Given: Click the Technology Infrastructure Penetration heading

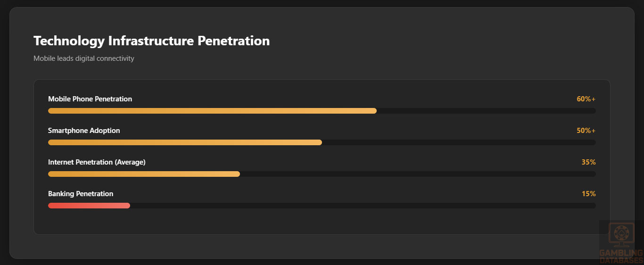Looking at the screenshot, I should [x=151, y=41].
